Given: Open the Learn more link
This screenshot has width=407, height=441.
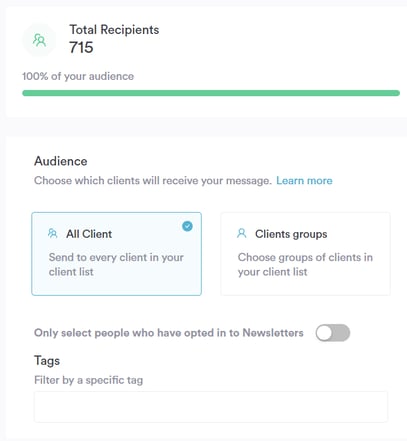Looking at the screenshot, I should [304, 181].
